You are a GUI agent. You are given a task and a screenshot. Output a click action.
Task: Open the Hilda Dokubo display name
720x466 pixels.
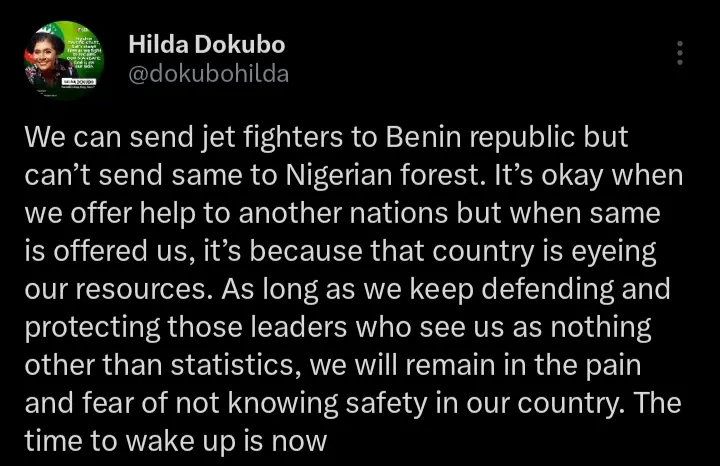point(207,45)
